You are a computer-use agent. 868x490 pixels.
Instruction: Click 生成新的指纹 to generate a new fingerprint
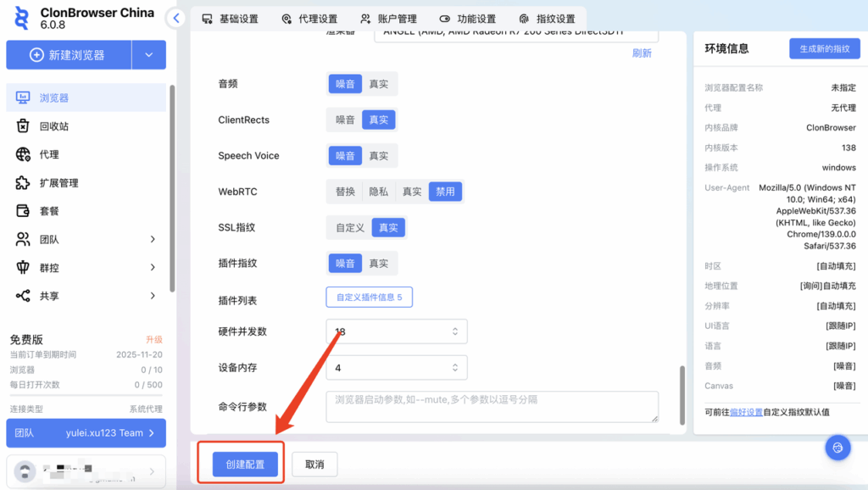coord(826,48)
